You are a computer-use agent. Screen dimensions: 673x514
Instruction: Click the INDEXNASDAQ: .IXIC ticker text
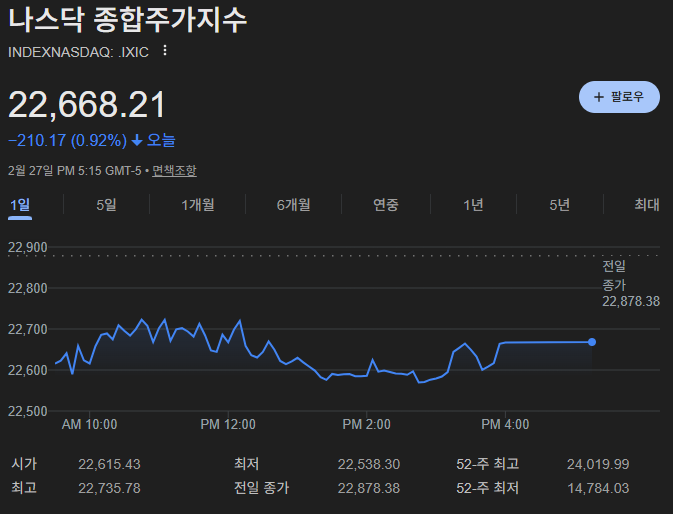click(x=78, y=52)
